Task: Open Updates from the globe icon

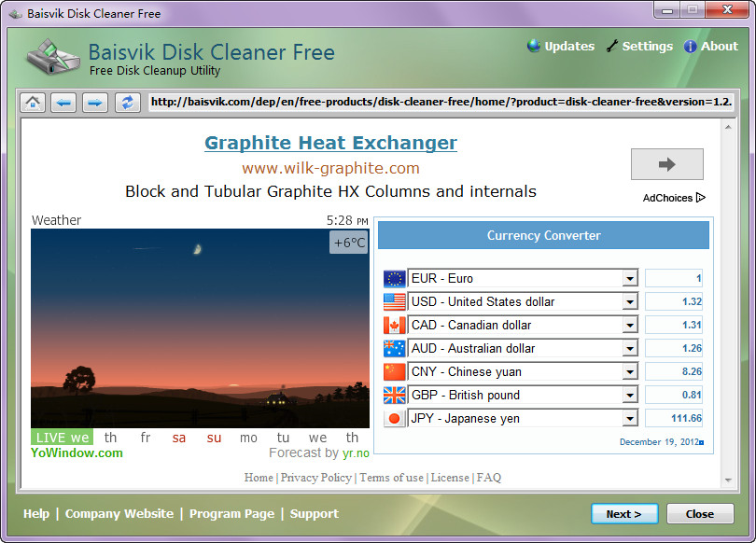Action: [533, 46]
